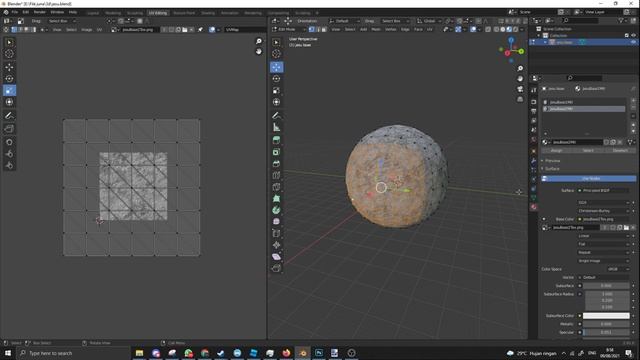This screenshot has width=640, height=360.
Task: Collapse the Surface panel
Action: (551, 169)
